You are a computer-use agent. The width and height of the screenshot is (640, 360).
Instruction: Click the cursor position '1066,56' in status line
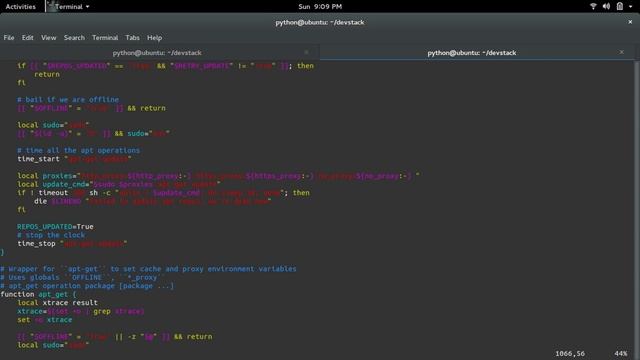(x=570, y=353)
